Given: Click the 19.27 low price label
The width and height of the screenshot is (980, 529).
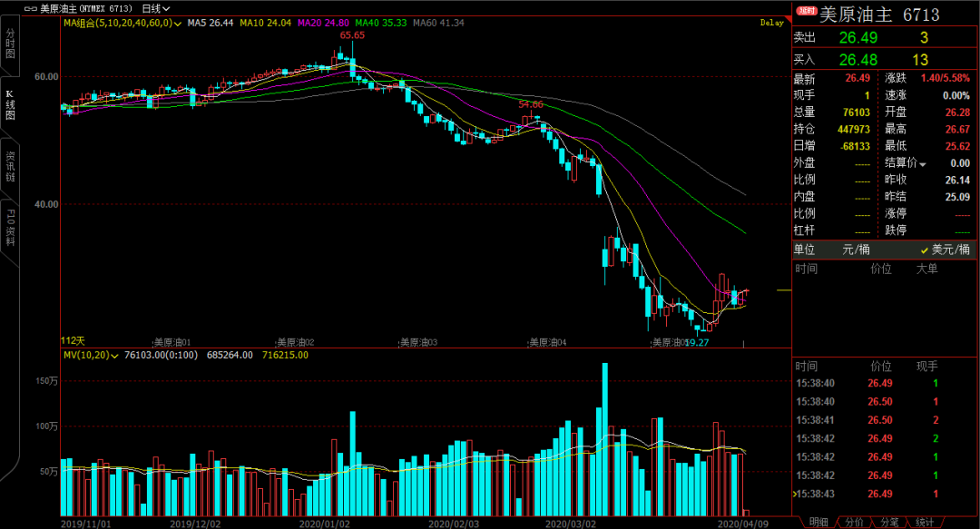Looking at the screenshot, I should tap(697, 343).
